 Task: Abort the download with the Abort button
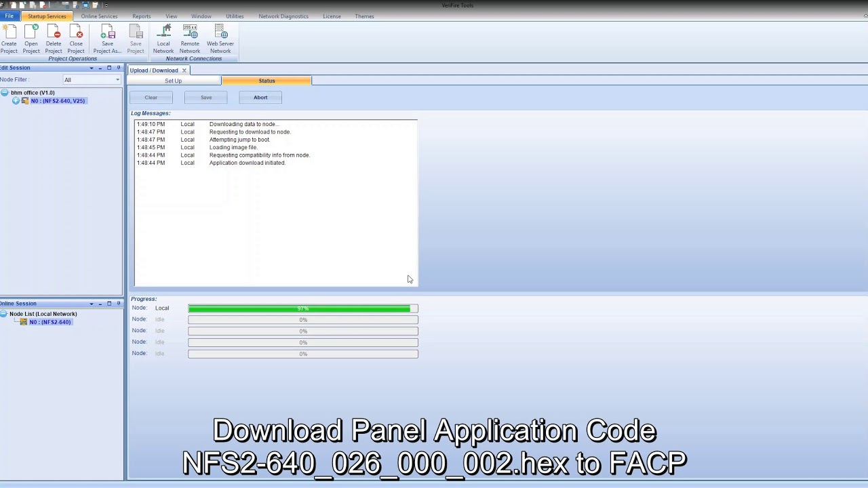(x=260, y=98)
